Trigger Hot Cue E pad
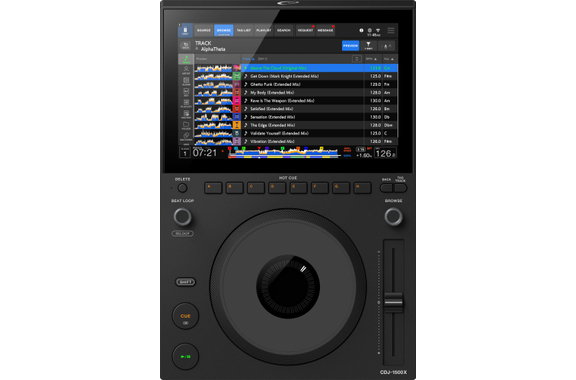Image resolution: width=576 pixels, height=380 pixels. point(298,188)
